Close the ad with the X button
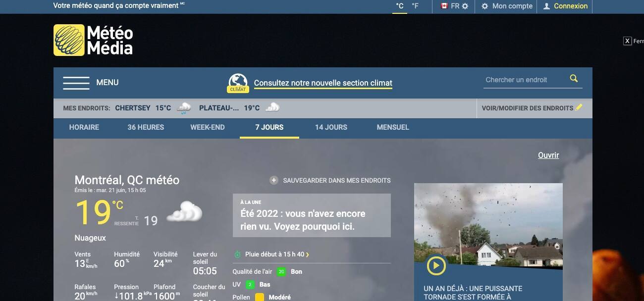 [627, 41]
